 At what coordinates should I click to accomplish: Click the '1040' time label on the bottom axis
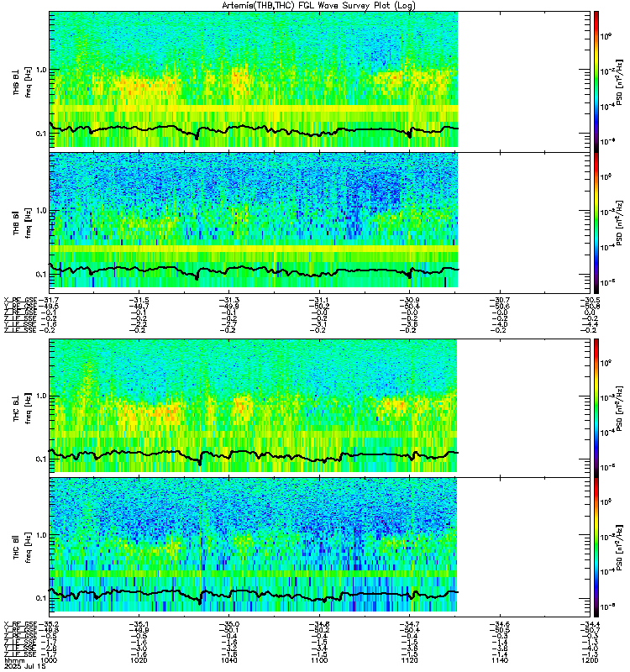pyautogui.click(x=228, y=660)
